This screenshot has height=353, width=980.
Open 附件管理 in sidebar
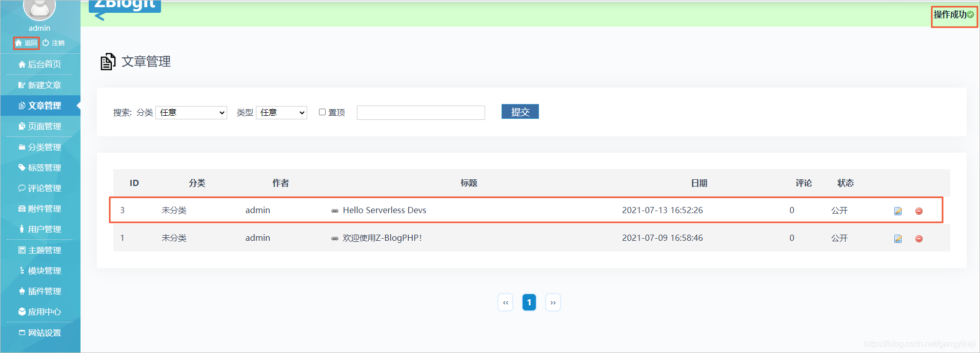point(40,209)
